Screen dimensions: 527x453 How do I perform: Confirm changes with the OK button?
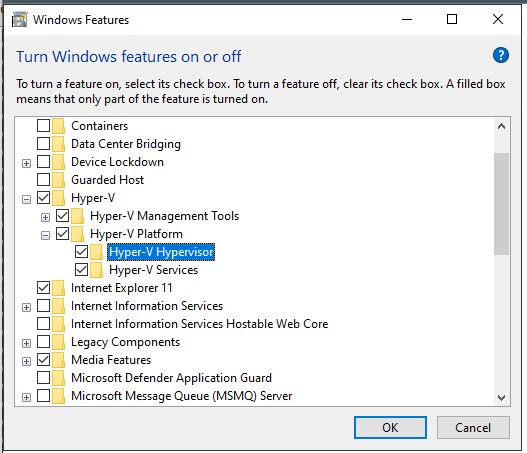(390, 427)
